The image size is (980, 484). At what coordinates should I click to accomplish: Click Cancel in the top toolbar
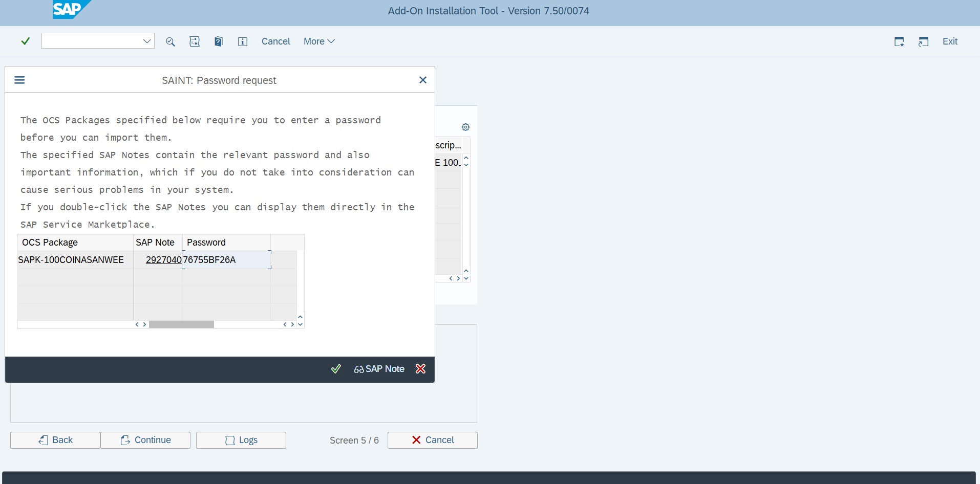276,41
